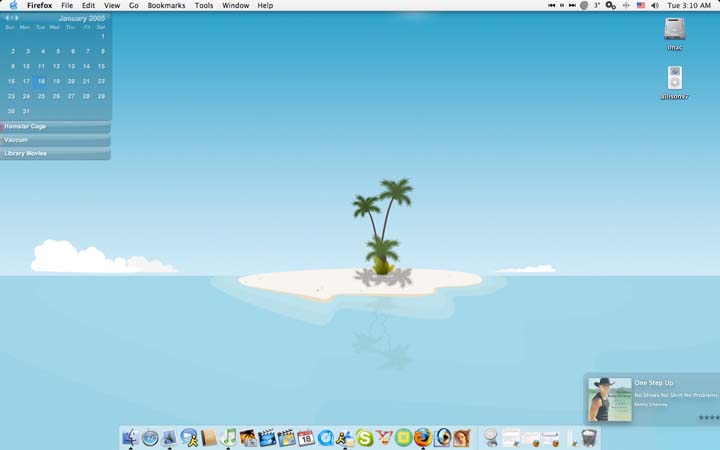Viewport: 720px width, 450px height.
Task: Open the Bookmarks menu
Action: point(166,6)
